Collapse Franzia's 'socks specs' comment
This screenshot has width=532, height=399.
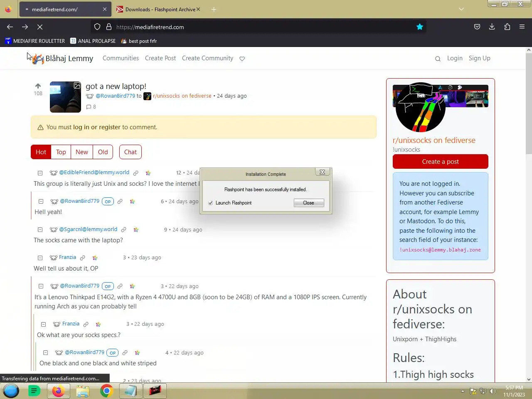click(x=44, y=324)
